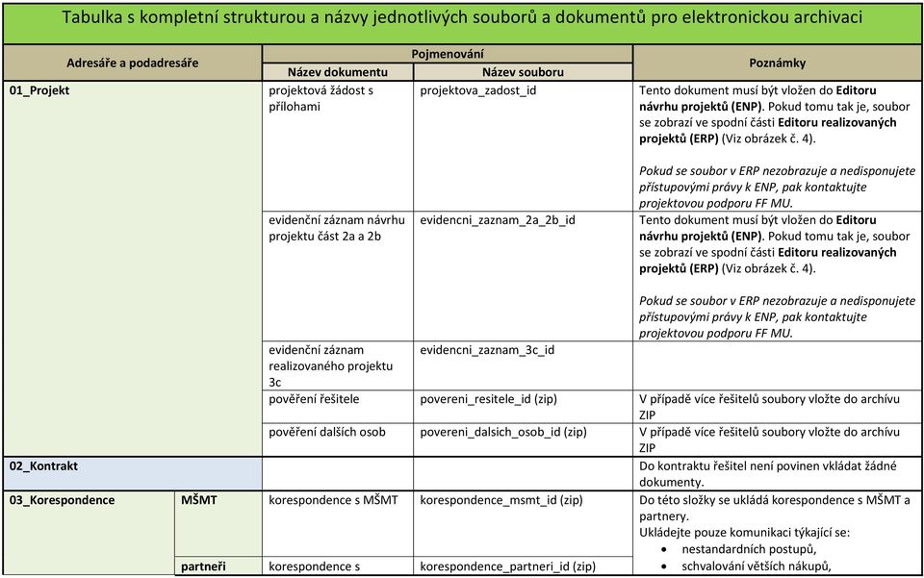Select the 'Adresáře a podadresáře' header cell
The width and height of the screenshot is (924, 578).
[x=133, y=63]
